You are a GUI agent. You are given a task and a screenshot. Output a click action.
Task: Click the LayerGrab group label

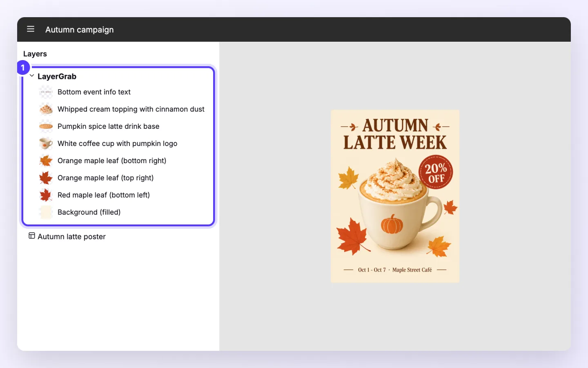click(x=57, y=76)
